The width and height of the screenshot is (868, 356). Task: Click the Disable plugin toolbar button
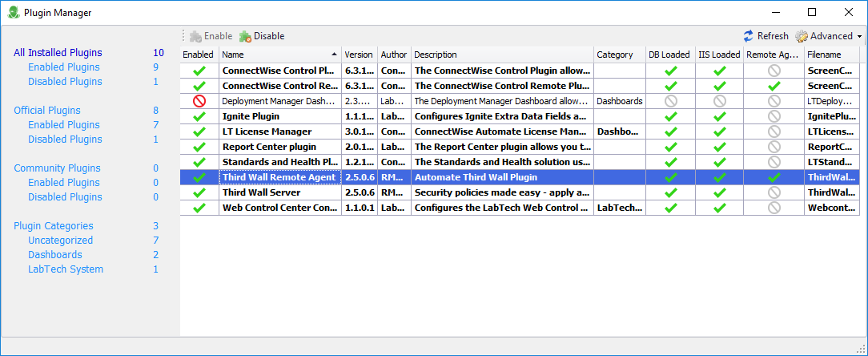click(262, 36)
